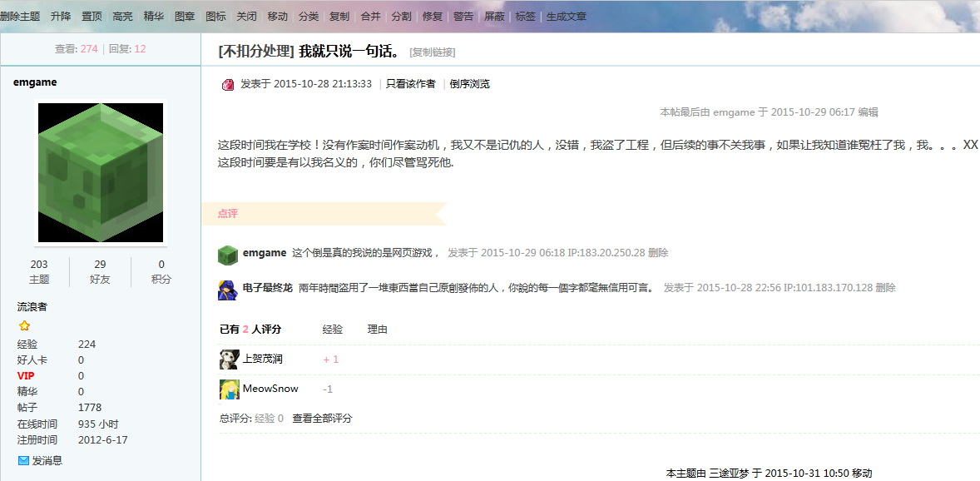
Task: Select 移动 to move the thread
Action: 278,17
